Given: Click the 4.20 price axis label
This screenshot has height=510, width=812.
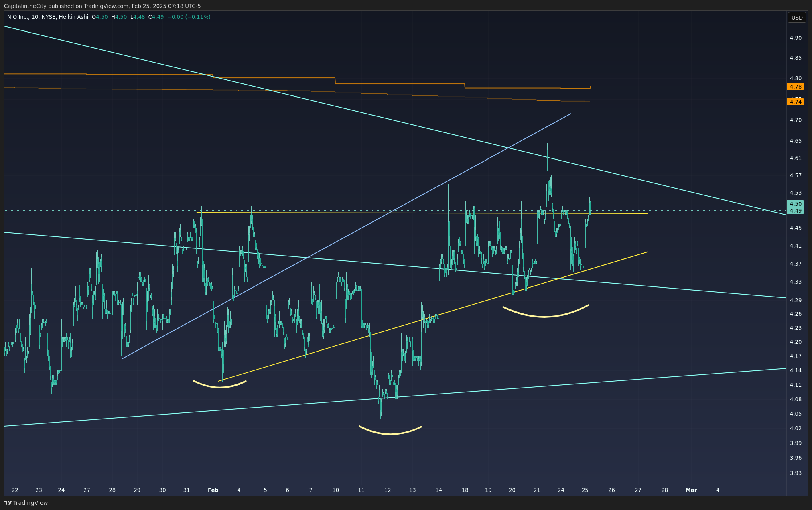Looking at the screenshot, I should pyautogui.click(x=796, y=342).
